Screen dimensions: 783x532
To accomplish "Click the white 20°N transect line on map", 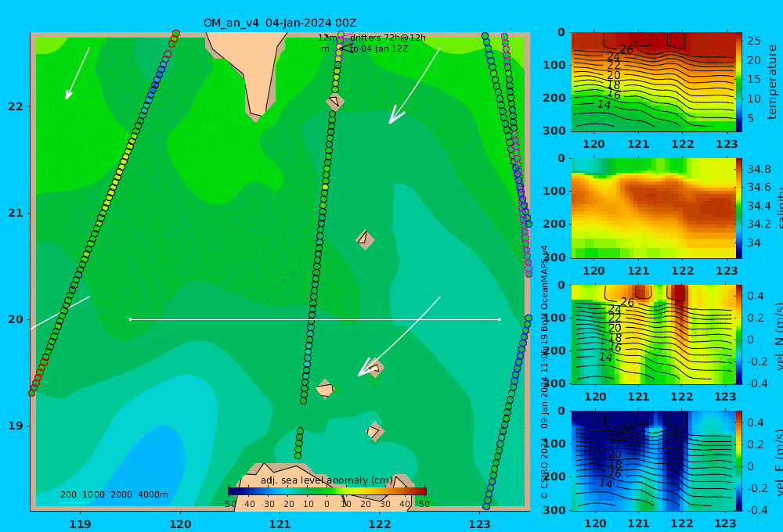I will (315, 319).
